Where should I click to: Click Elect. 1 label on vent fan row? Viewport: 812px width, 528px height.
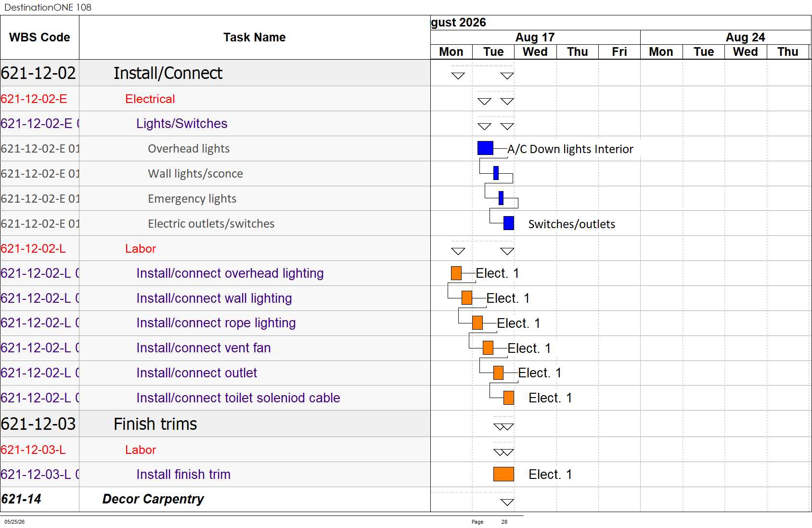pyautogui.click(x=529, y=348)
